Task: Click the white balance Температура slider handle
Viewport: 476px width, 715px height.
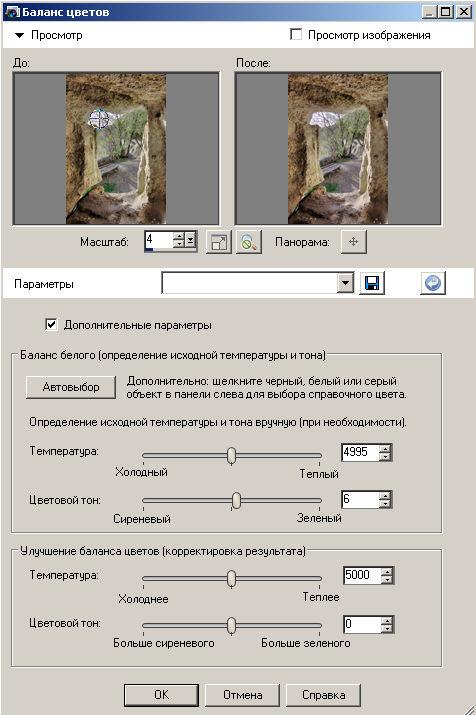Action: click(232, 455)
